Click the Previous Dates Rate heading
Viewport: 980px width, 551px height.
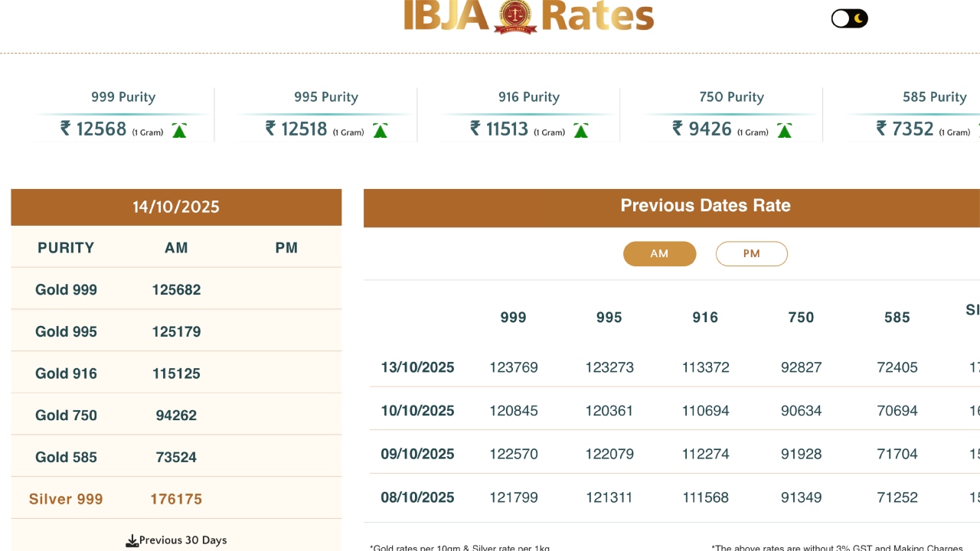pyautogui.click(x=705, y=205)
